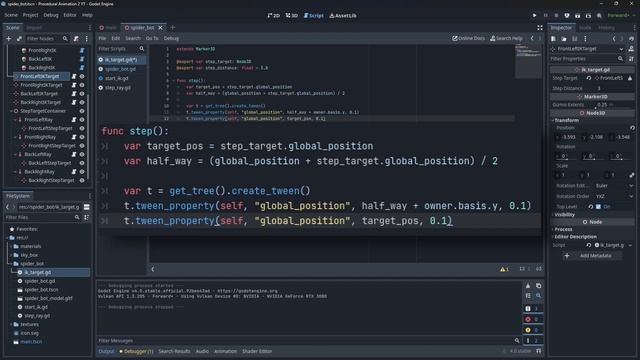Open object history icon in Inspector
640x360 pixels.
pyautogui.click(x=631, y=39)
